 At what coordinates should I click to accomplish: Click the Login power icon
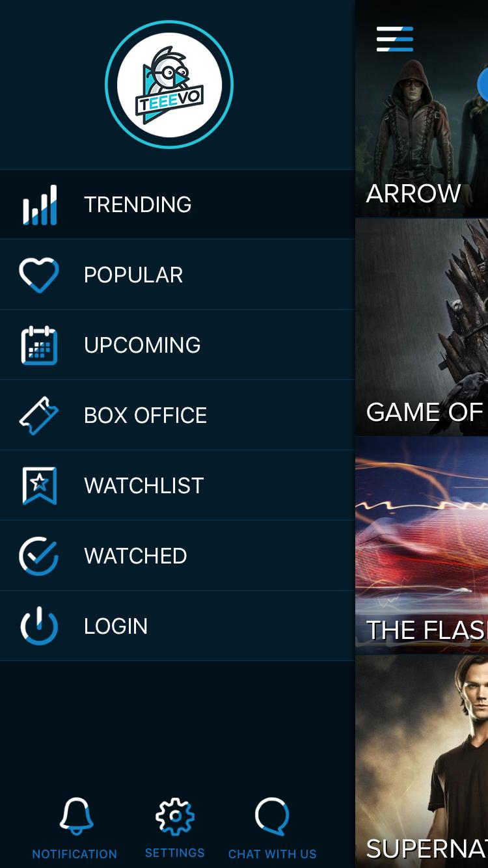[39, 626]
